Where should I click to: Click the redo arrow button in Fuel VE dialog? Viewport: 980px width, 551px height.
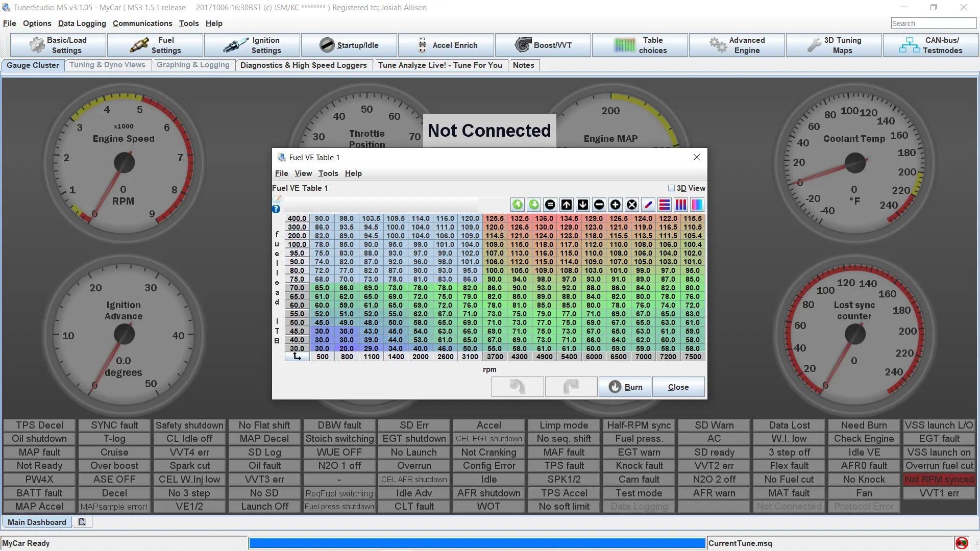(571, 387)
